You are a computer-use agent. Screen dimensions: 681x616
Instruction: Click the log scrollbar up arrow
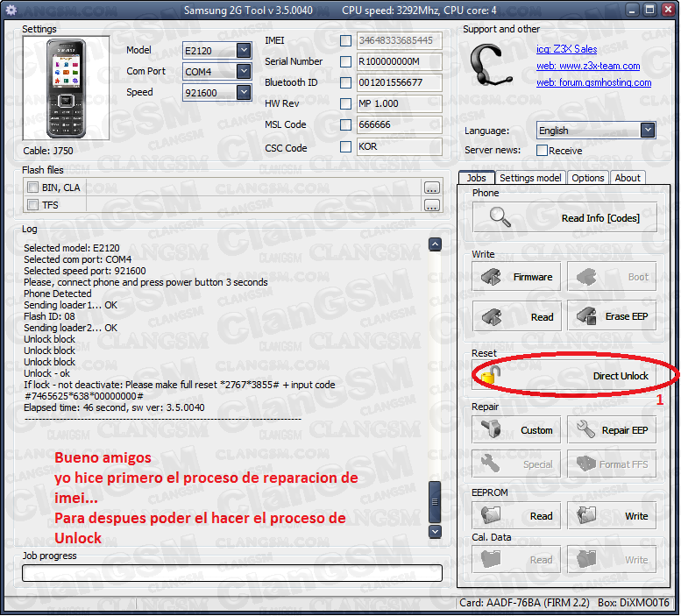(x=435, y=244)
